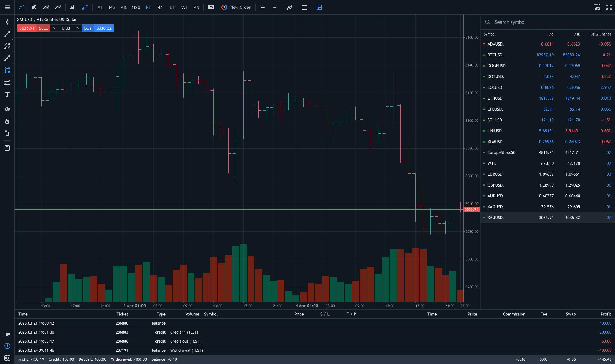Pick the text annotation tool
The image size is (615, 364).
[x=7, y=94]
